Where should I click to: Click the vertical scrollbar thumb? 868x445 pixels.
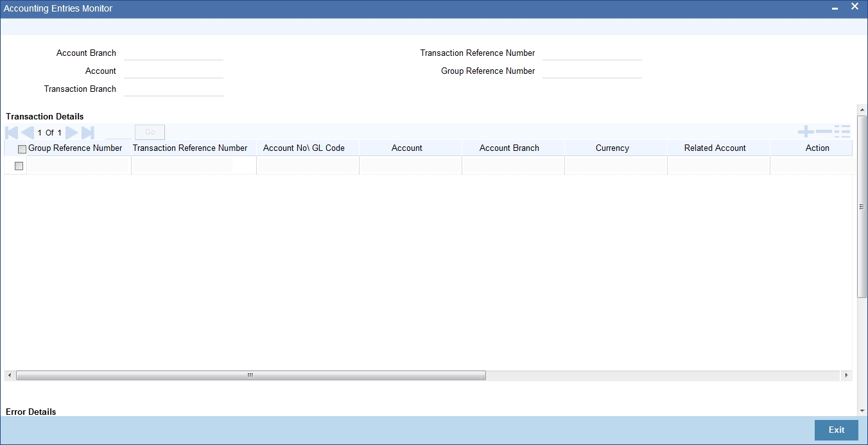click(x=862, y=205)
